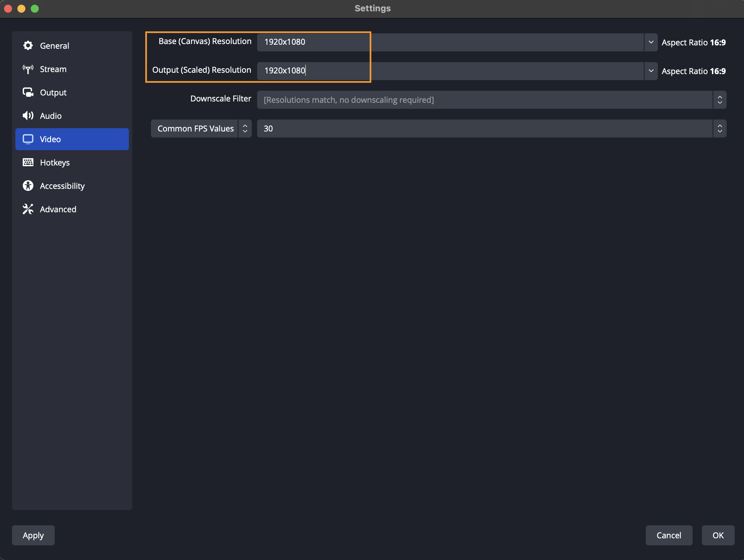The image size is (744, 560).
Task: Confirm settings with the OK button
Action: (x=718, y=535)
